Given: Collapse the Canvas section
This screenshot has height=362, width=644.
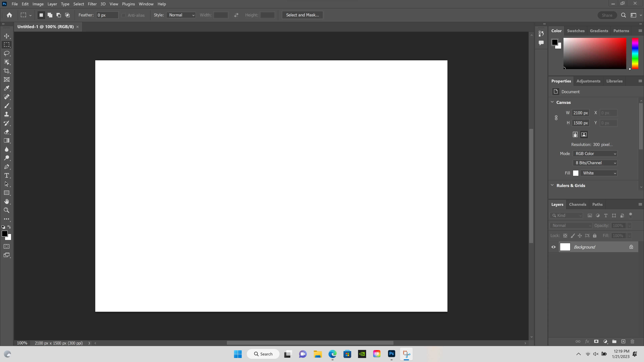Looking at the screenshot, I should [552, 102].
